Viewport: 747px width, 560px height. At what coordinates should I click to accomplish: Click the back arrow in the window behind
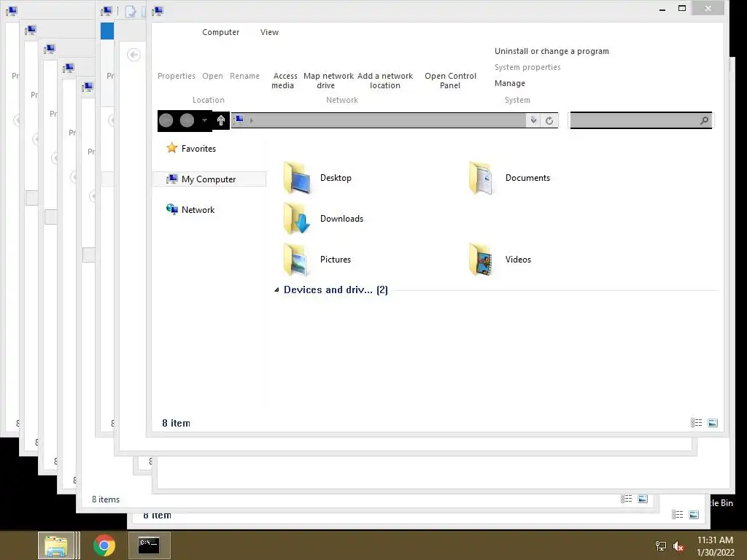click(134, 55)
